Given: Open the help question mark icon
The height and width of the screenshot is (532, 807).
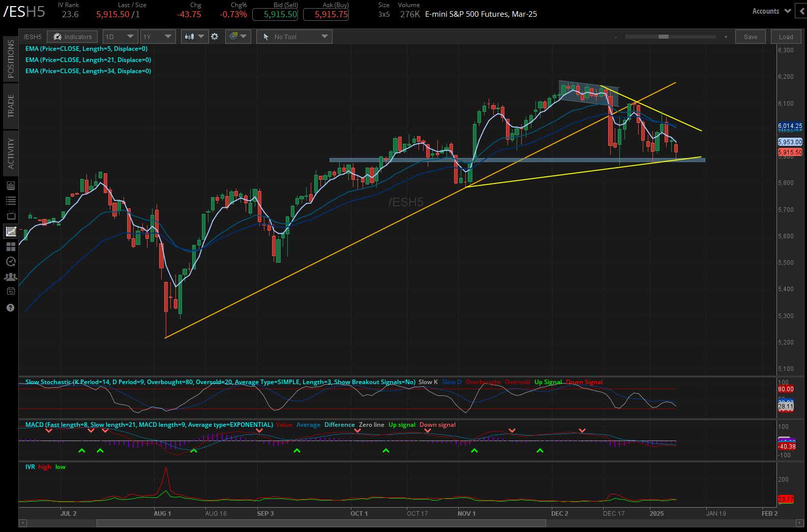Looking at the screenshot, I should [x=11, y=308].
